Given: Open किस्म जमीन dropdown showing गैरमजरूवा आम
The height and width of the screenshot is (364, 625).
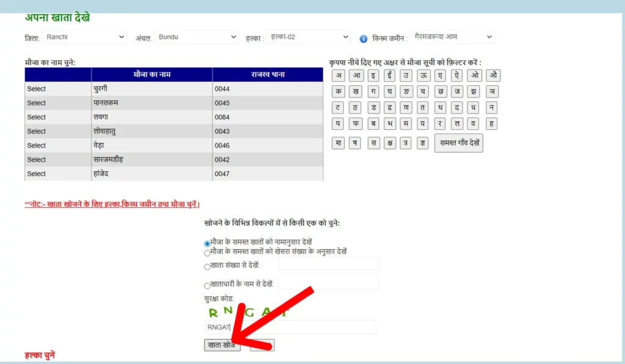Looking at the screenshot, I should tap(452, 37).
